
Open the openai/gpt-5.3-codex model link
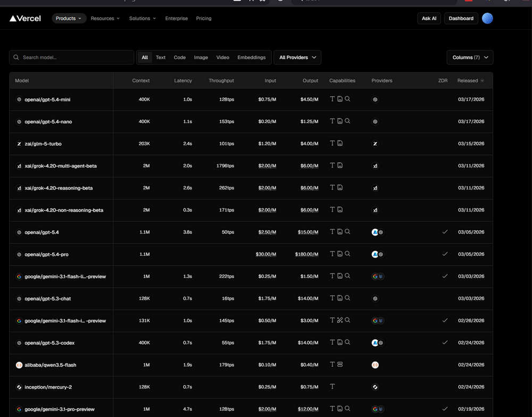coord(49,343)
